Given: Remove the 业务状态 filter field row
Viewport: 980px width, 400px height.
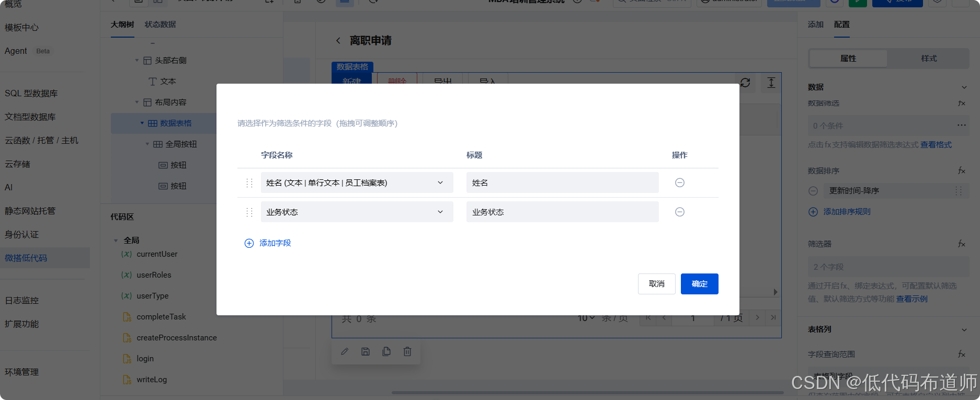Looking at the screenshot, I should [x=679, y=212].
